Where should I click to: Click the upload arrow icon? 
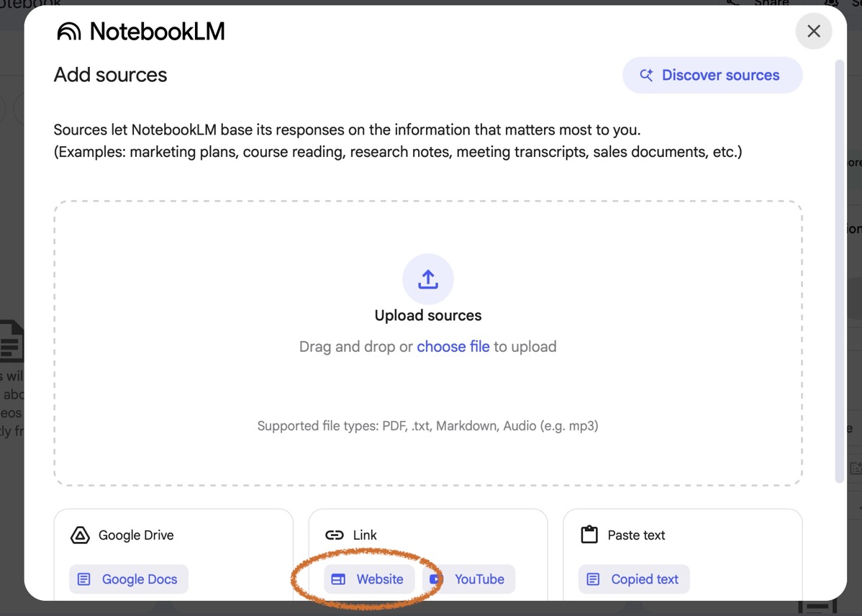[x=428, y=278]
